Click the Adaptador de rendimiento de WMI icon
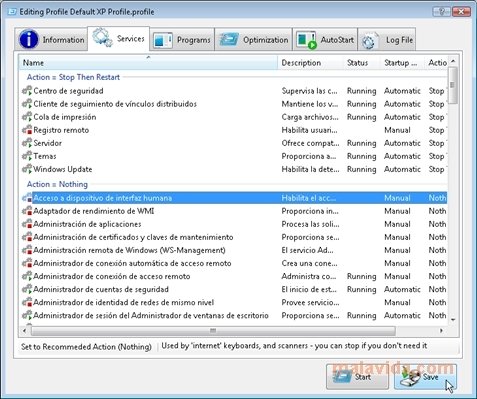This screenshot has width=477, height=399. point(27,211)
